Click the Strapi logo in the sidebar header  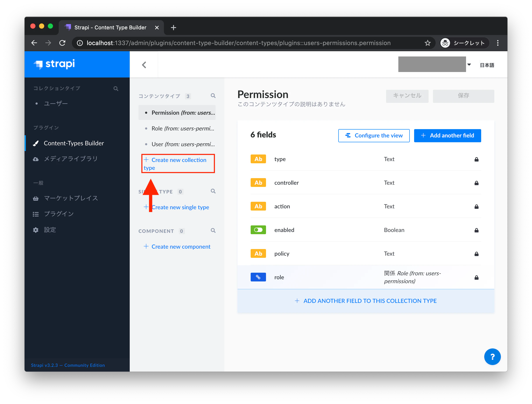[54, 64]
